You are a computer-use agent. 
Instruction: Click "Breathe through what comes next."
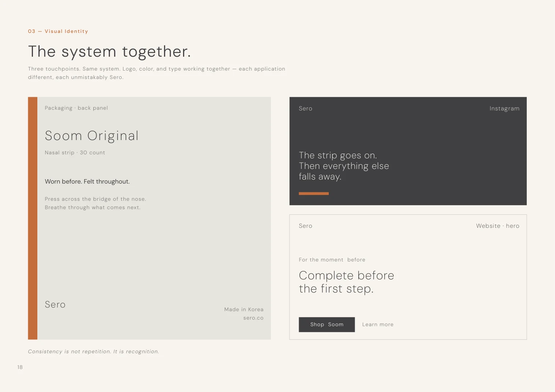point(92,207)
